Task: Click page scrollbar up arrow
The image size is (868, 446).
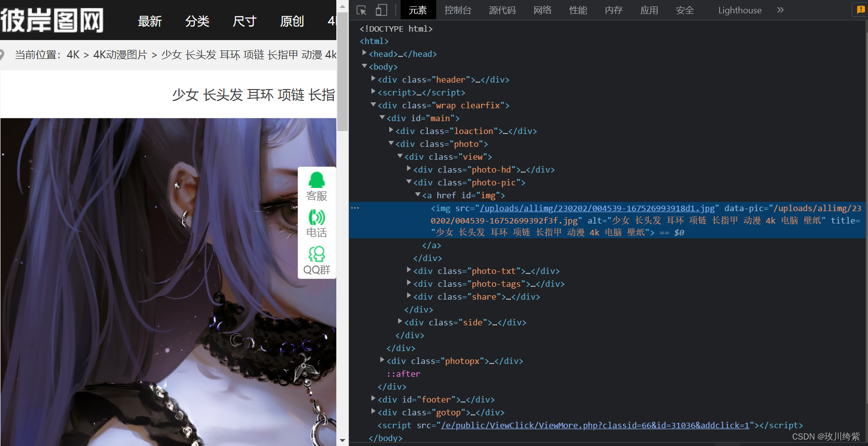Action: point(342,6)
